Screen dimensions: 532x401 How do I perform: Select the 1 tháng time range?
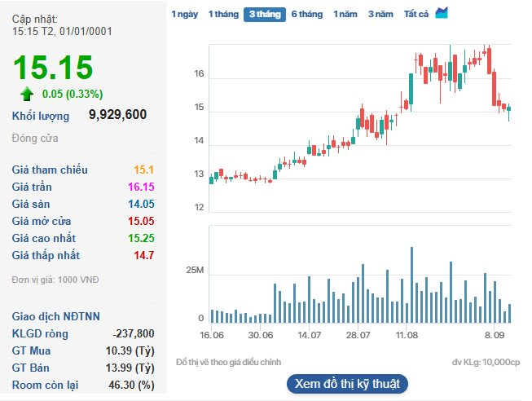[223, 15]
